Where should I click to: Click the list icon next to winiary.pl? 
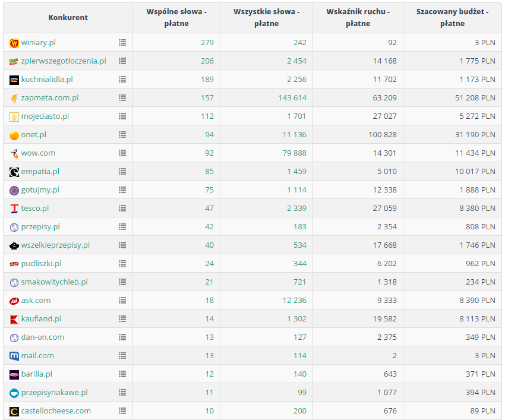[122, 43]
